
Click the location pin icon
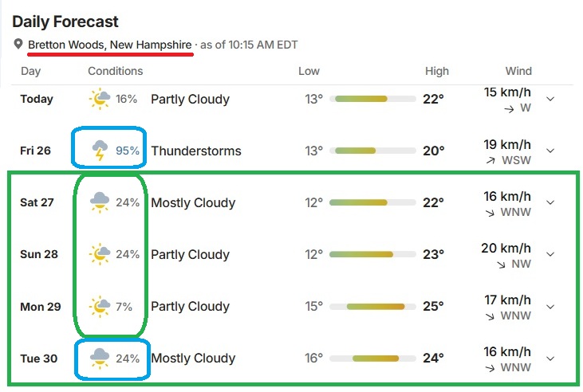[x=18, y=44]
